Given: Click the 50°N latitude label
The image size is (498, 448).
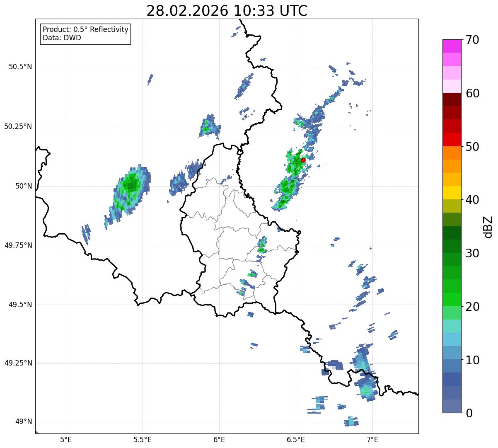Looking at the screenshot, I should pyautogui.click(x=24, y=186).
